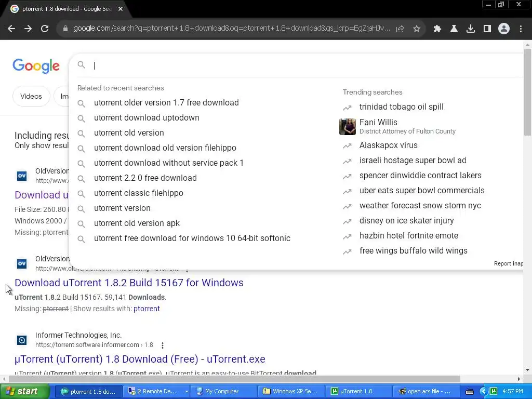This screenshot has height=399, width=532.
Task: Toggle the Chrome side panel
Action: point(487,29)
